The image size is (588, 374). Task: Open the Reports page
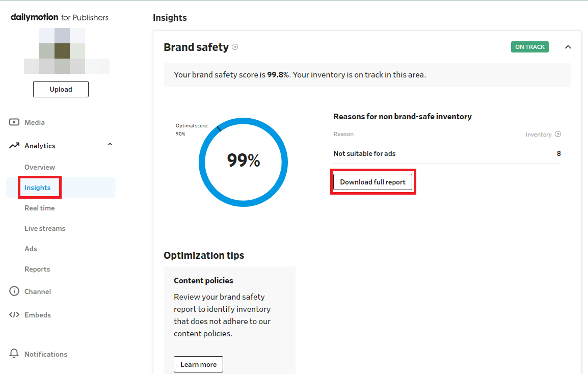tap(37, 269)
